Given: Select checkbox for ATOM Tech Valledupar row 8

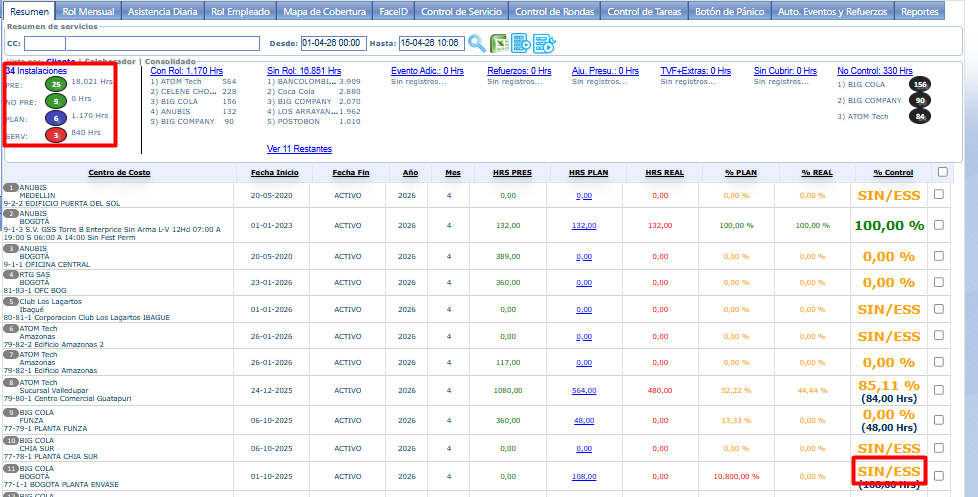Looking at the screenshot, I should [x=939, y=390].
